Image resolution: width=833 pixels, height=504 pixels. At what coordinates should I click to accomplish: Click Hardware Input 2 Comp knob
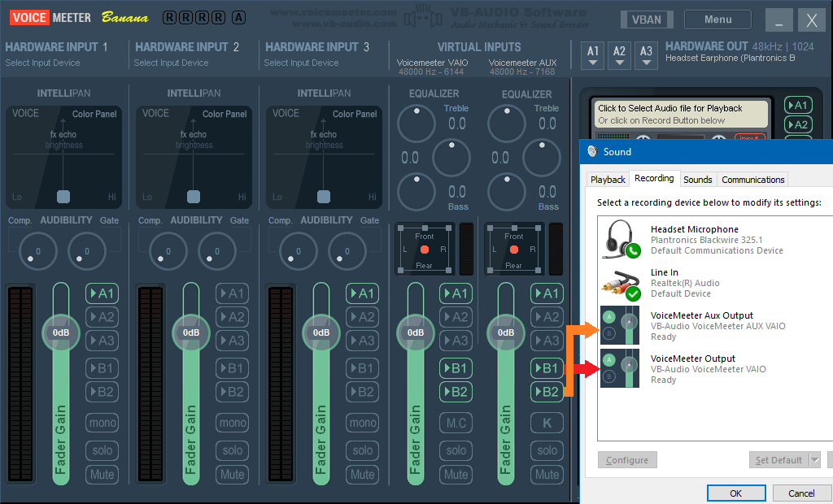pyautogui.click(x=168, y=251)
